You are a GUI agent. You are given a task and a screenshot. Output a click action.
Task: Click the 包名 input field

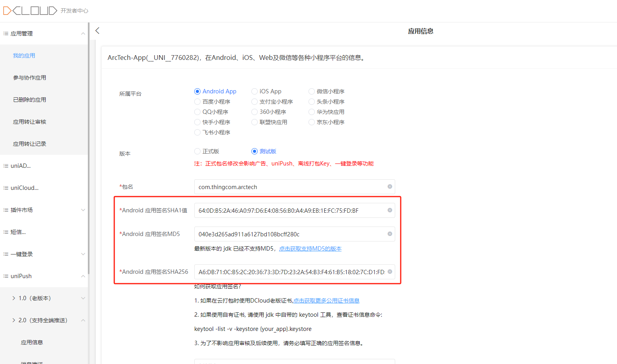click(294, 187)
